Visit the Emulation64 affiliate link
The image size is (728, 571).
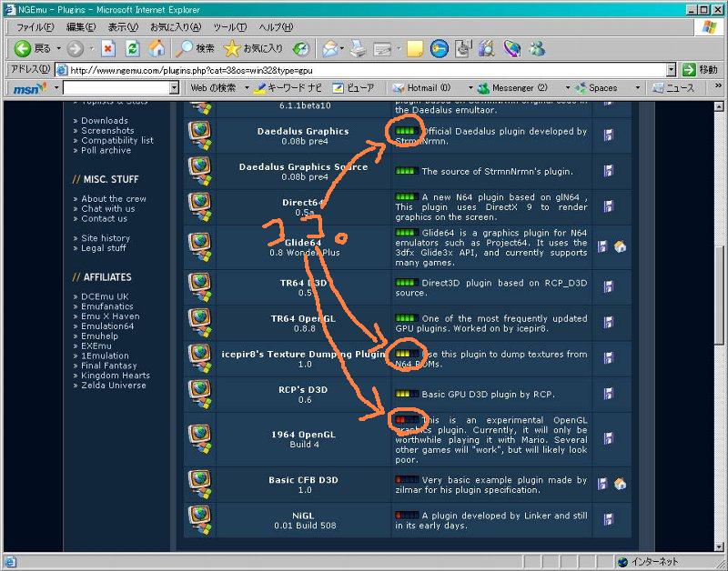click(x=107, y=326)
